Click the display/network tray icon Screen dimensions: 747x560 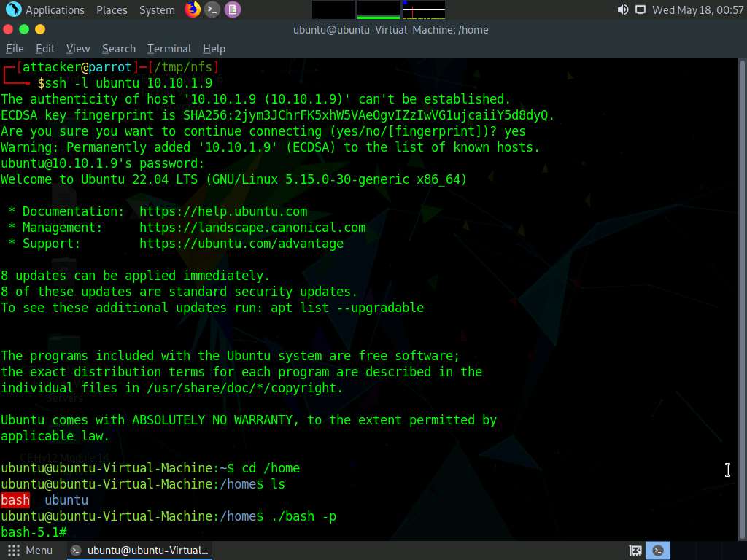pyautogui.click(x=640, y=9)
